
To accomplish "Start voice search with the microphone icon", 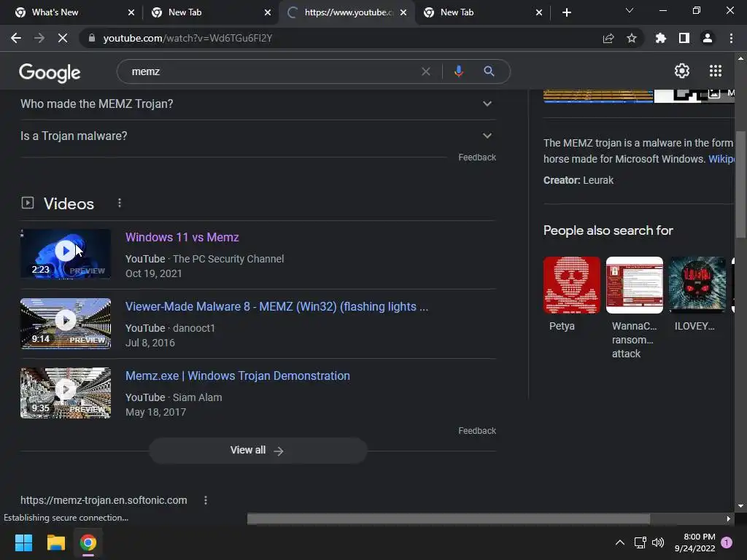I will [x=458, y=71].
